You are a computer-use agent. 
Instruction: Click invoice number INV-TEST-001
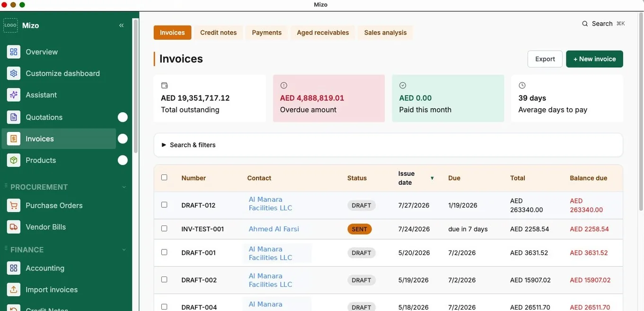point(203,229)
